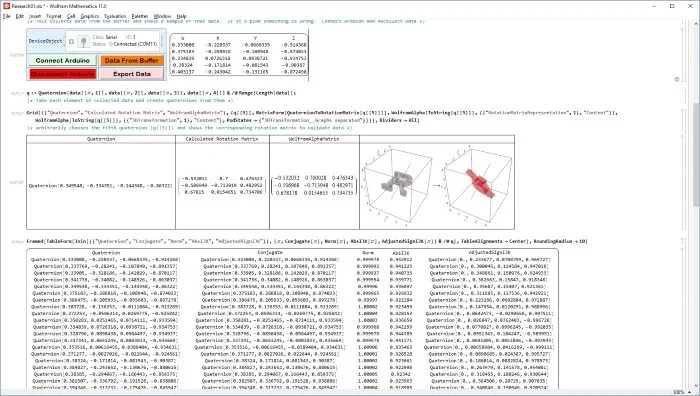Open the Edit menu
The width and height of the screenshot is (700, 396).
20,16
